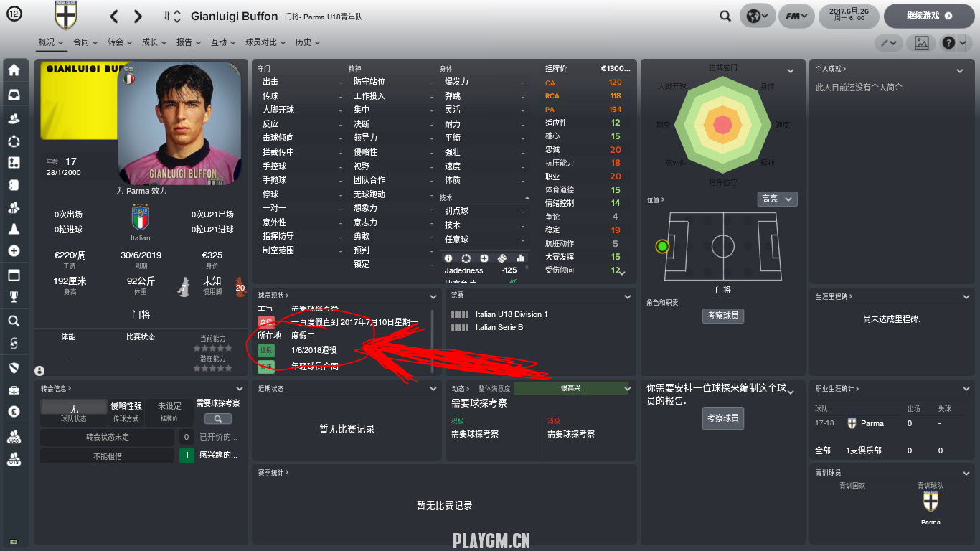The image size is (980, 551).
Task: Open the world globe menu icon
Action: click(757, 16)
